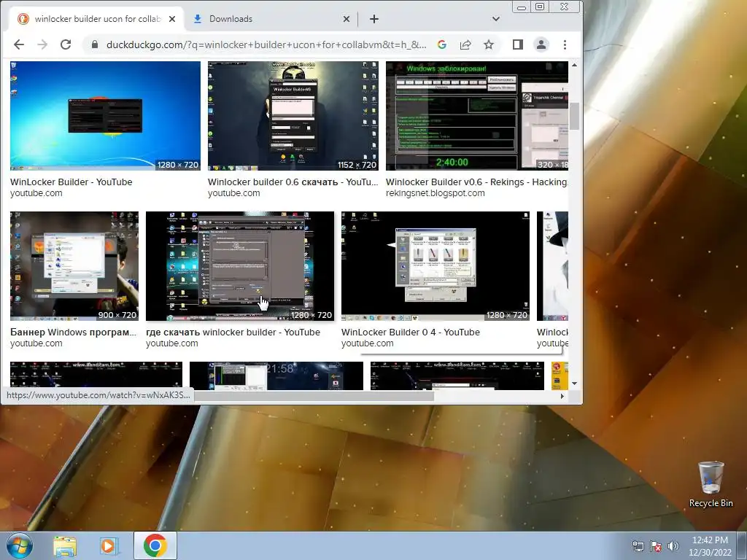This screenshot has height=560, width=747.
Task: Open the Recycle Bin on desktop
Action: pyautogui.click(x=711, y=484)
